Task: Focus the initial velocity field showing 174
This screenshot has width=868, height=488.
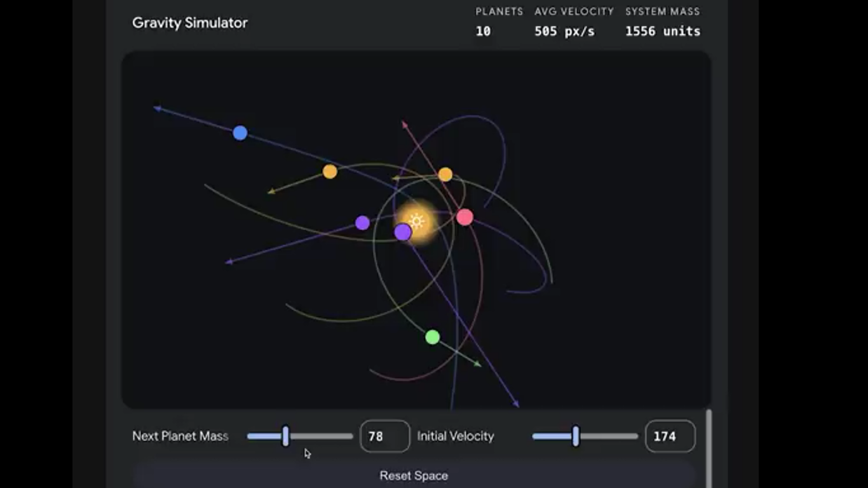Action: [670, 437]
